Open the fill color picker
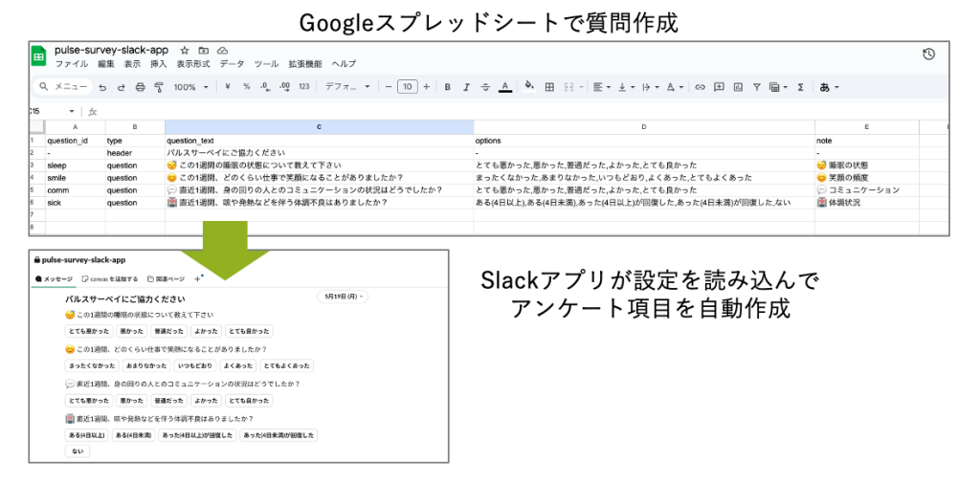Viewport: 980px width, 485px height. [529, 86]
